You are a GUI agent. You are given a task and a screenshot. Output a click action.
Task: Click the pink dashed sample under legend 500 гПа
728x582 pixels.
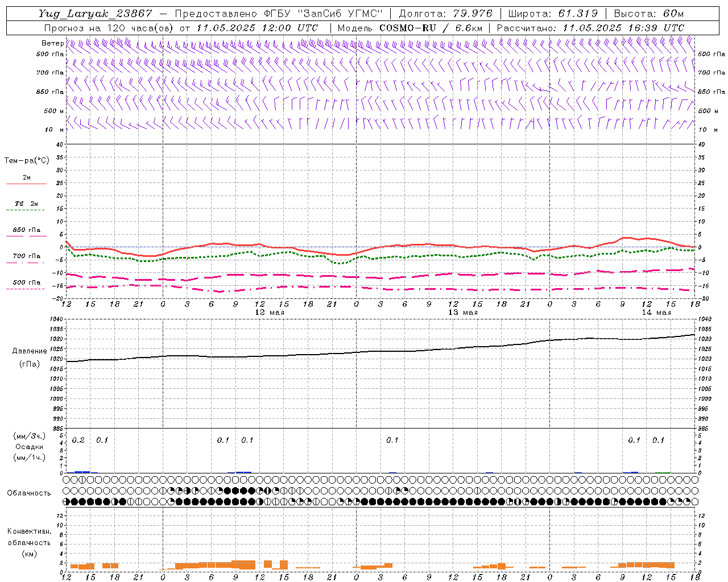pyautogui.click(x=25, y=289)
